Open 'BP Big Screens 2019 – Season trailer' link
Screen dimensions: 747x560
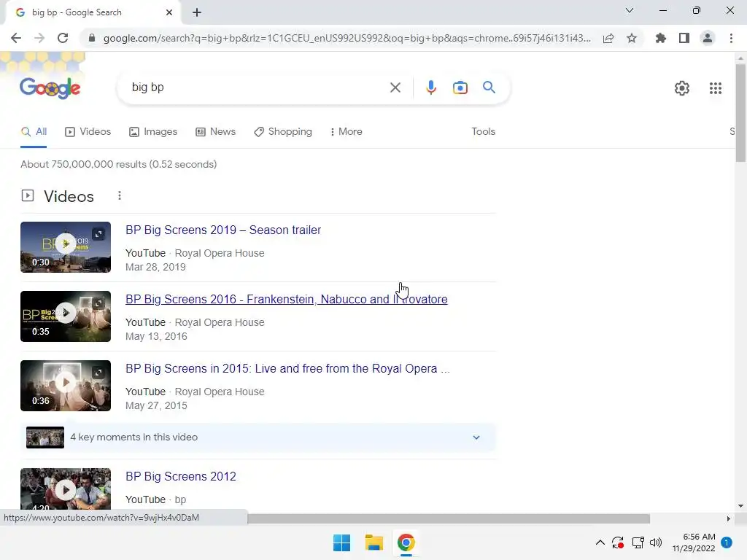[x=223, y=230]
